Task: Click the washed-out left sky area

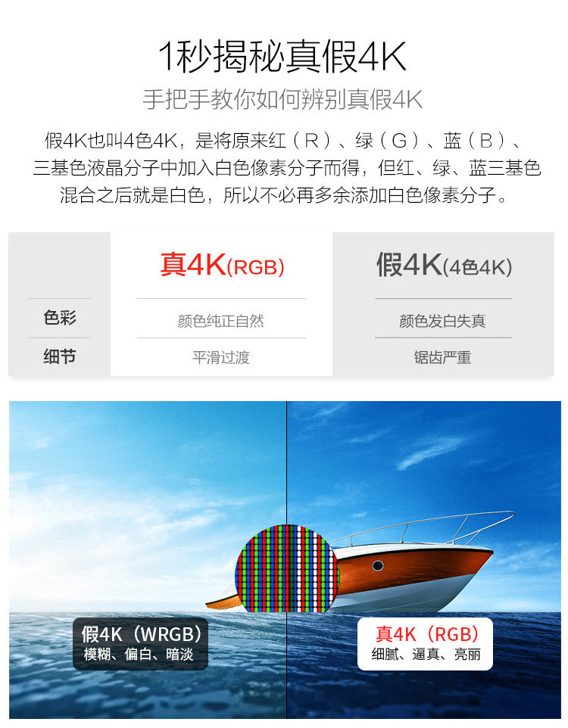Action: [139, 478]
